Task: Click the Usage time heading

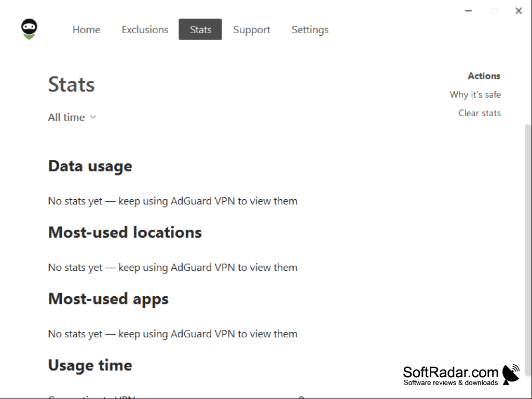Action: click(90, 365)
